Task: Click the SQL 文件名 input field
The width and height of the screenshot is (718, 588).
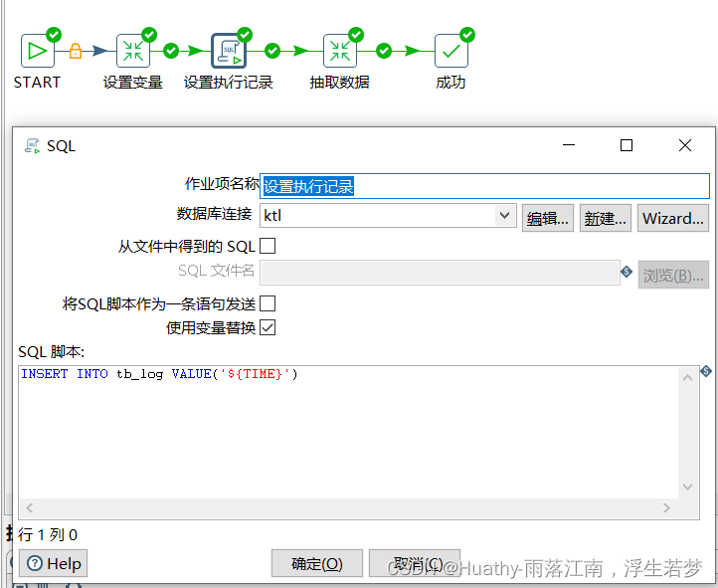Action: click(x=440, y=273)
